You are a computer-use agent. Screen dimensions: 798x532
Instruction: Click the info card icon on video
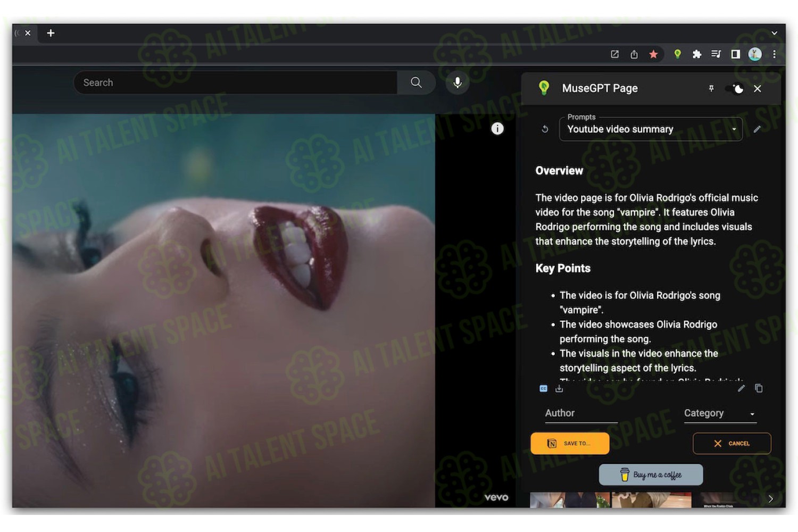click(x=497, y=129)
